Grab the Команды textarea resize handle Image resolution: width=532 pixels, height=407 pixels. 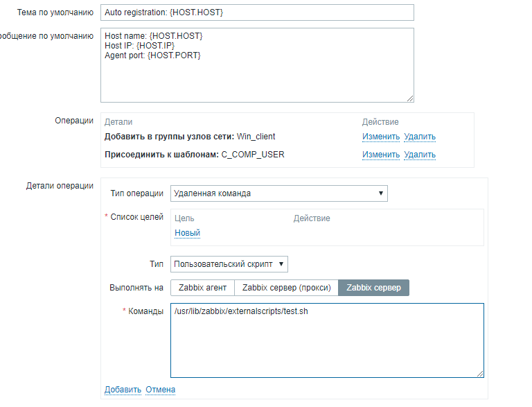[x=480, y=373]
